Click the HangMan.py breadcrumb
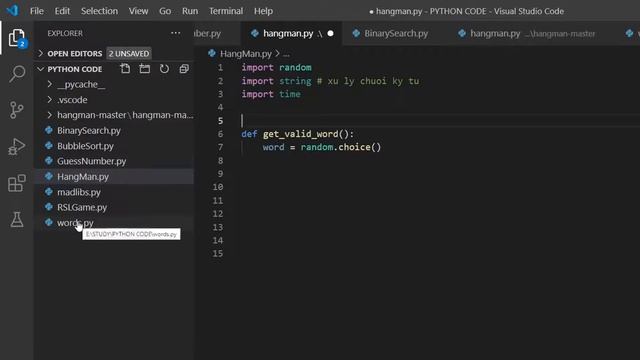The image size is (640, 360). click(246, 53)
